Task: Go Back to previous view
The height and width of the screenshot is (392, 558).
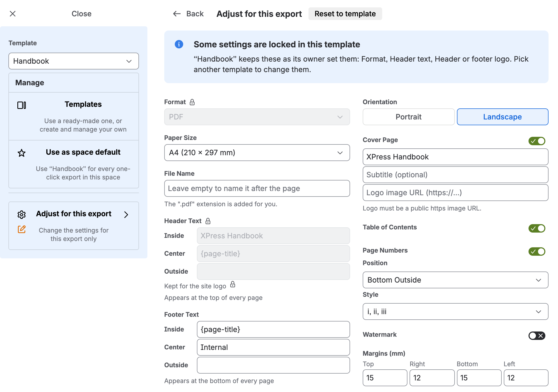Action: 188,14
